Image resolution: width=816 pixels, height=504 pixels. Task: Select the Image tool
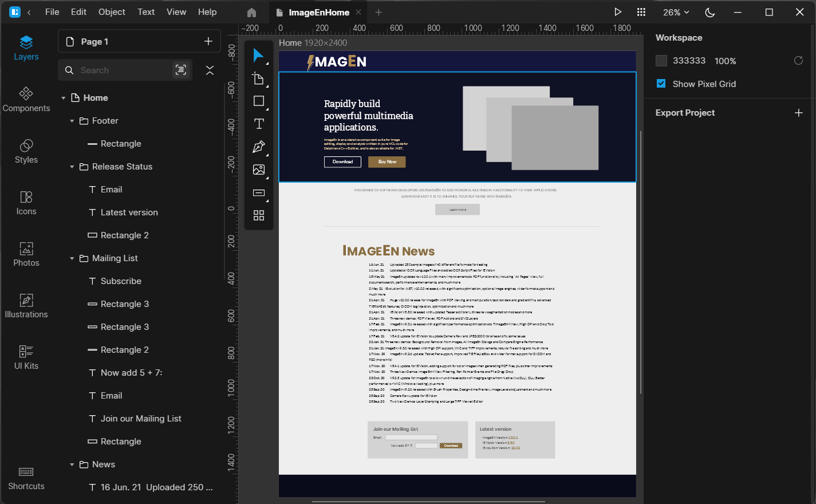(x=258, y=170)
